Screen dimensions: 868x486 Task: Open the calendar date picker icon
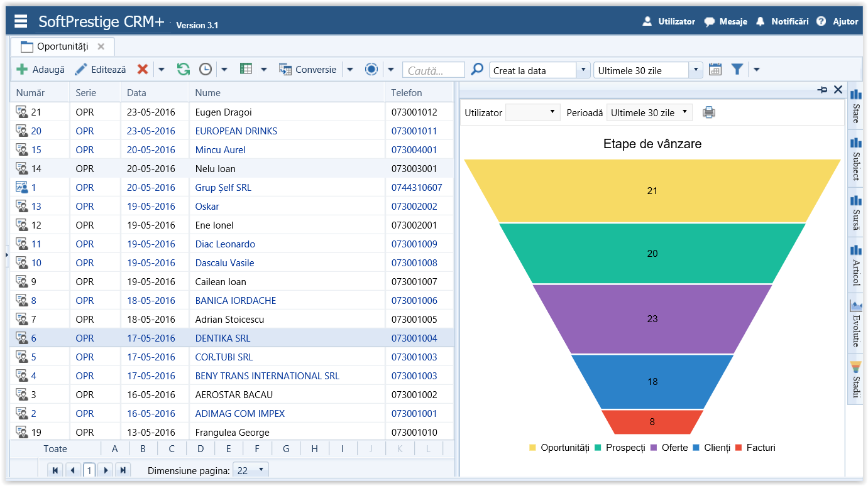(x=715, y=70)
